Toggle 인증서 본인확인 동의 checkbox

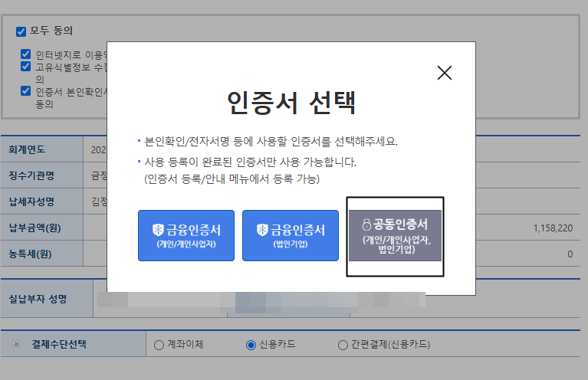[x=25, y=90]
